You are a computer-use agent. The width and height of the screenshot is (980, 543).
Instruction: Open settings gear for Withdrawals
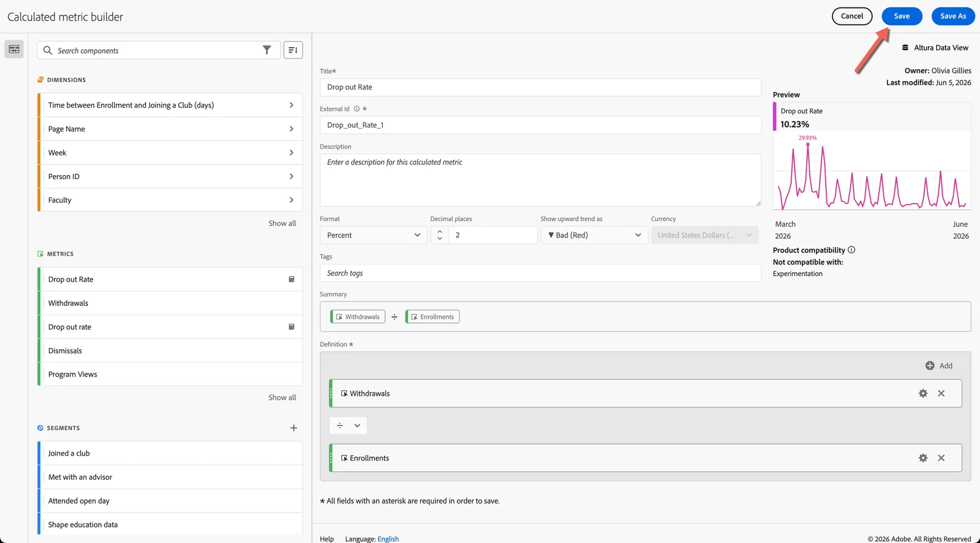(923, 393)
